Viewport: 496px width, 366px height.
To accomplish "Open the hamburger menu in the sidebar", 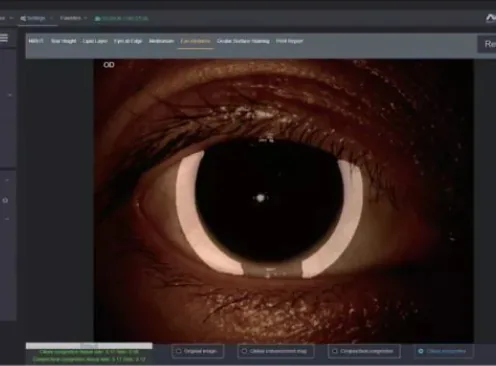I will 4,38.
